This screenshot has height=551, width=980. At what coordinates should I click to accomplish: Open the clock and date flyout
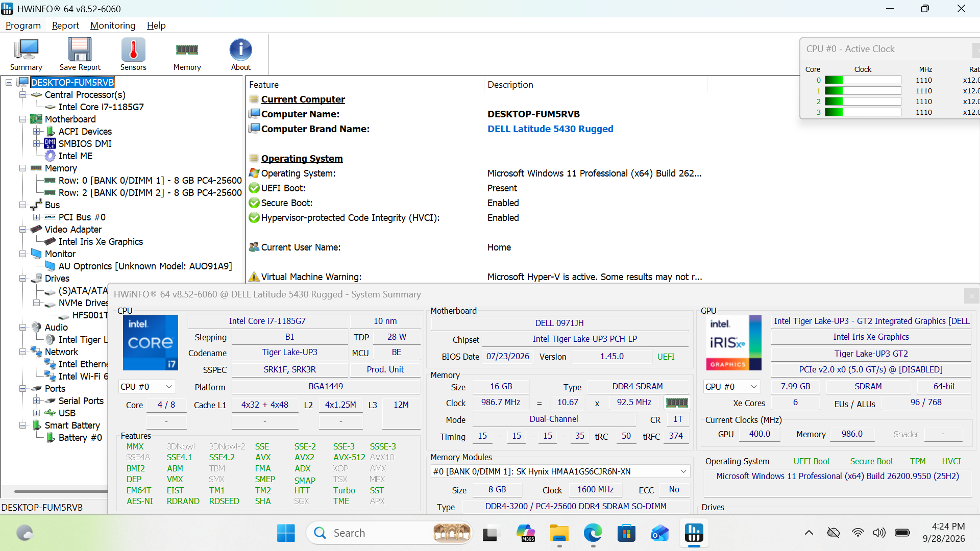coord(944,533)
